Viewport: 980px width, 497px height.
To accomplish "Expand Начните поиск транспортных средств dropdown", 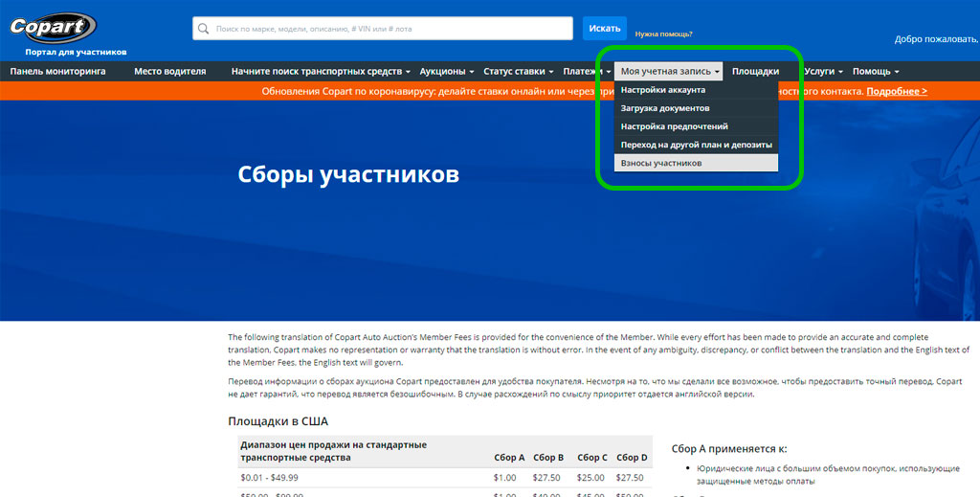I will pyautogui.click(x=321, y=71).
